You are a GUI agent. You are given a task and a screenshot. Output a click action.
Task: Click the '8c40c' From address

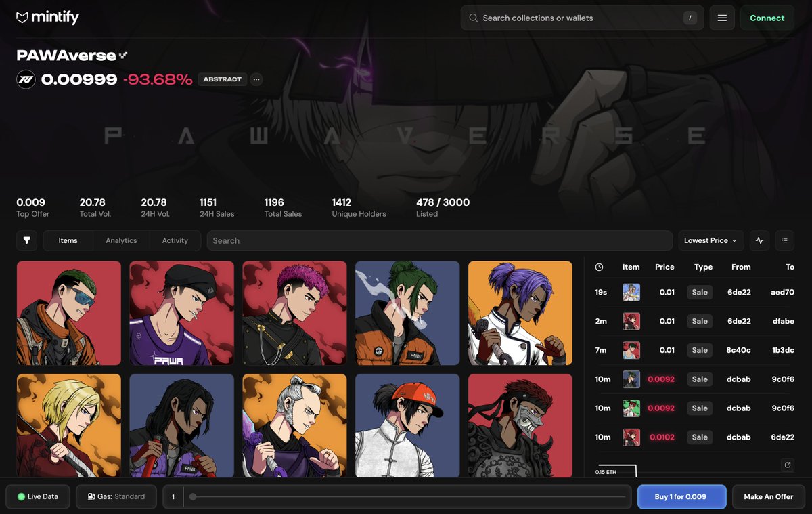(739, 350)
